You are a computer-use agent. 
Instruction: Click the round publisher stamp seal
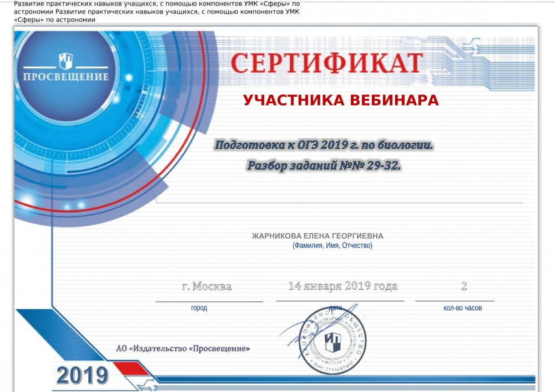click(x=332, y=340)
